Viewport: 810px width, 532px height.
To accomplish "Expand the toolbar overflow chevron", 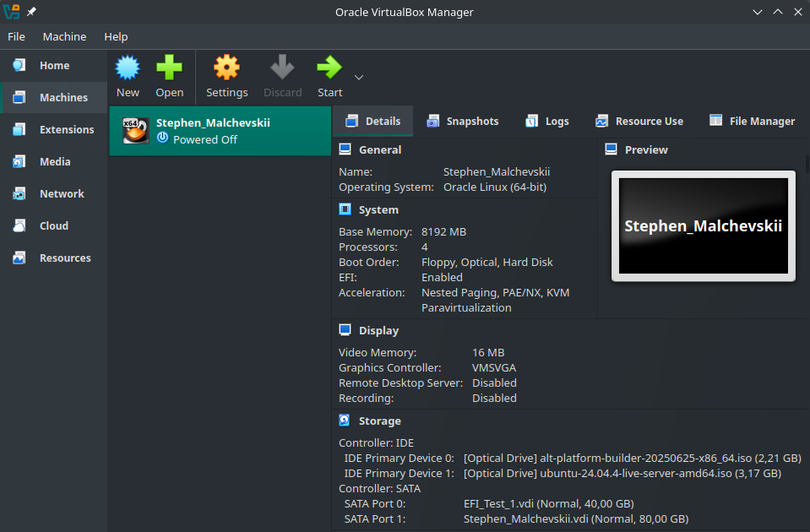I will point(359,77).
